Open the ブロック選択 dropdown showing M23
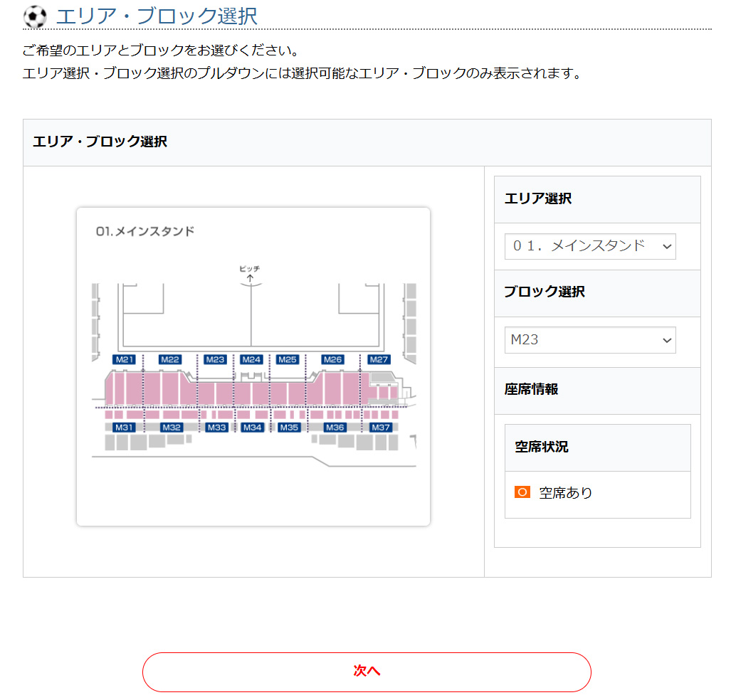The height and width of the screenshot is (700, 731). click(590, 340)
